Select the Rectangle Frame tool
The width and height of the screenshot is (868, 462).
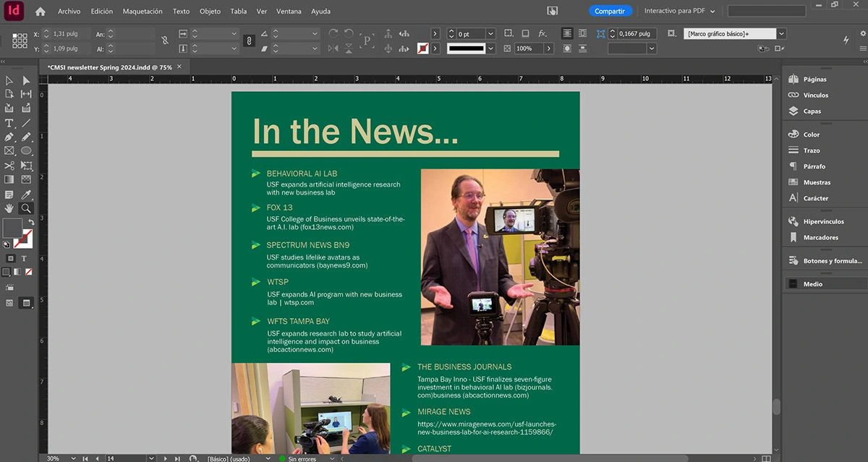click(9, 150)
